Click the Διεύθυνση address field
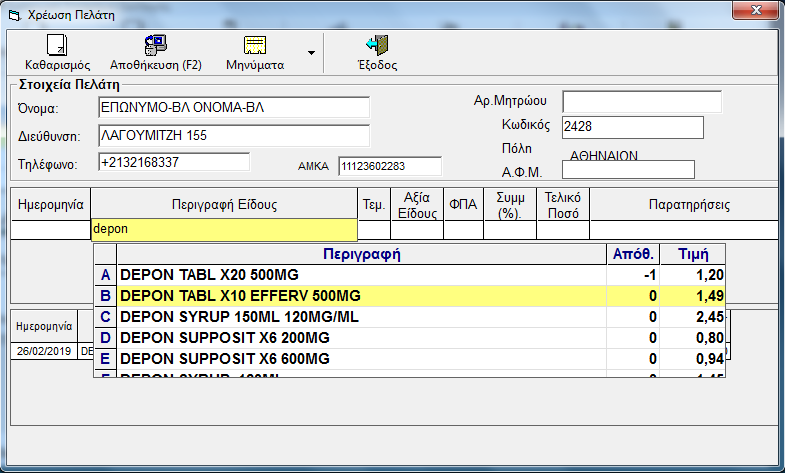Screen dimensions: 785x473 [234, 136]
